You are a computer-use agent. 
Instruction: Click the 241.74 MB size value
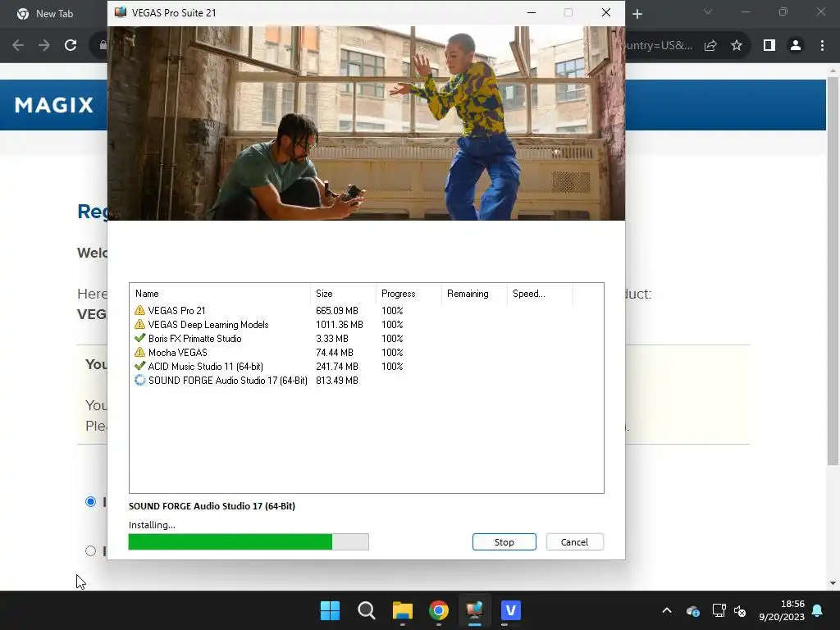click(337, 367)
